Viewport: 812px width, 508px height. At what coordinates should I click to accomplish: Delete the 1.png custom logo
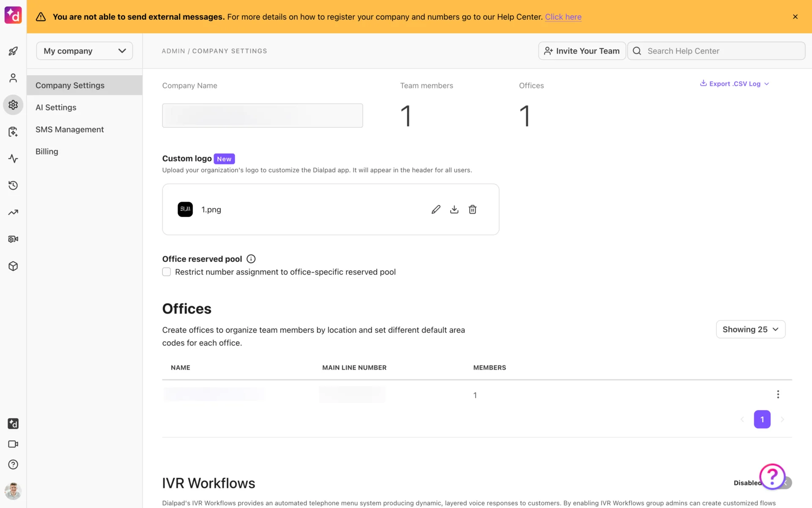(472, 210)
